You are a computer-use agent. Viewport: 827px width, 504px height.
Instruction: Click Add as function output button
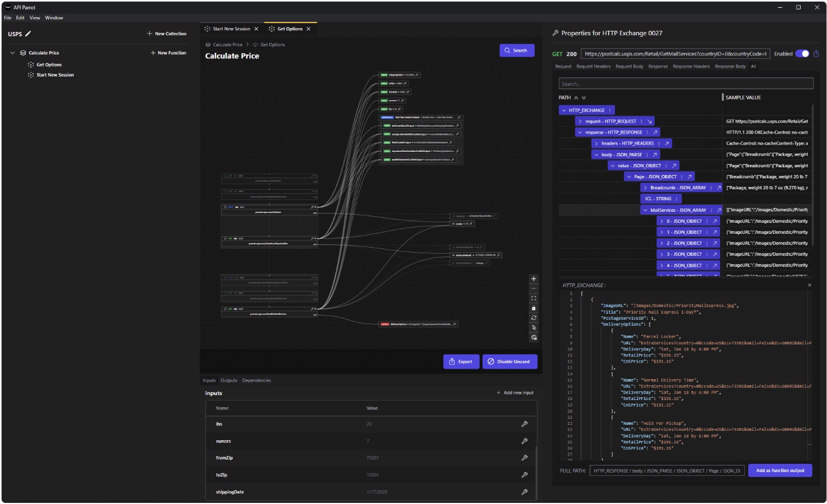780,471
